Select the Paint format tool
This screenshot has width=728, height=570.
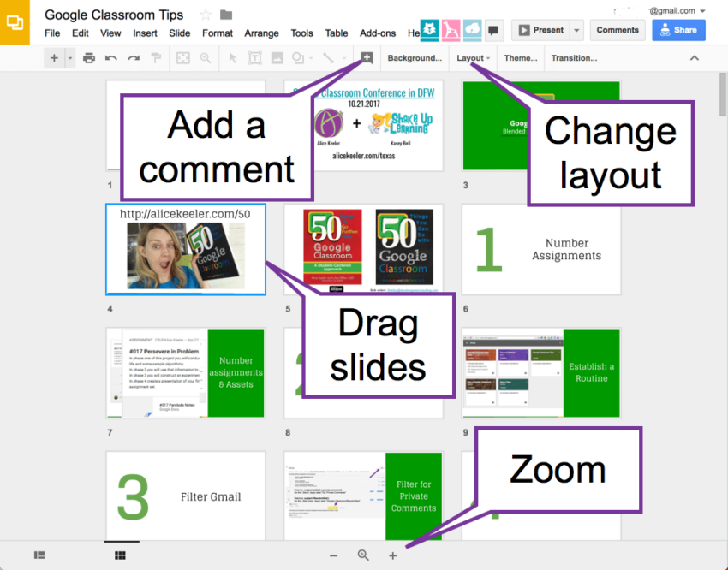(155, 57)
